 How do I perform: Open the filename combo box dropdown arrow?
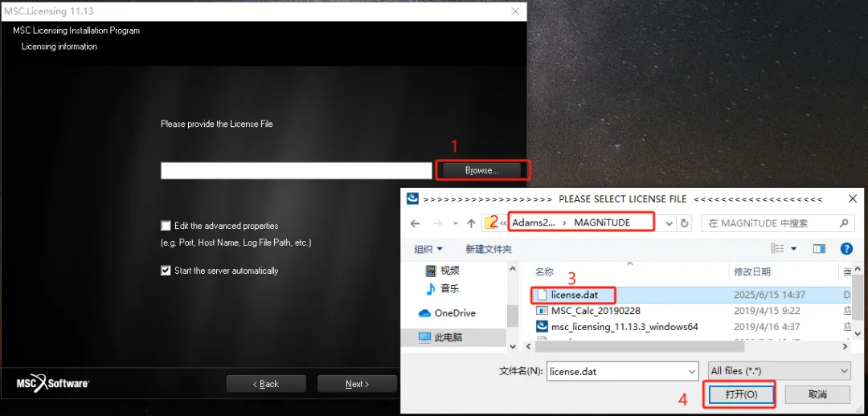pyautogui.click(x=692, y=371)
